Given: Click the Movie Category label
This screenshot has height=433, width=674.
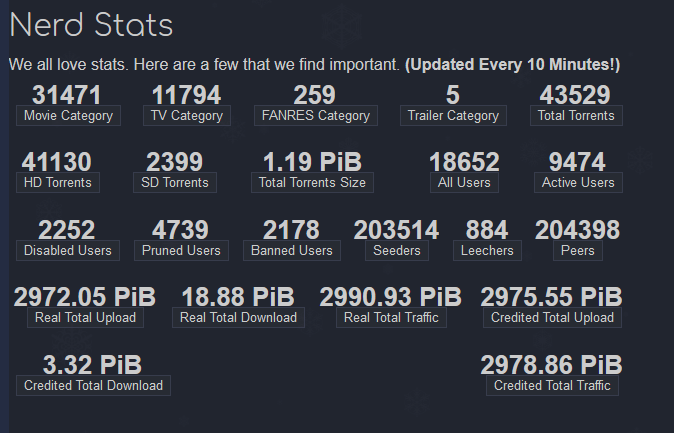Looking at the screenshot, I should click(x=68, y=116).
